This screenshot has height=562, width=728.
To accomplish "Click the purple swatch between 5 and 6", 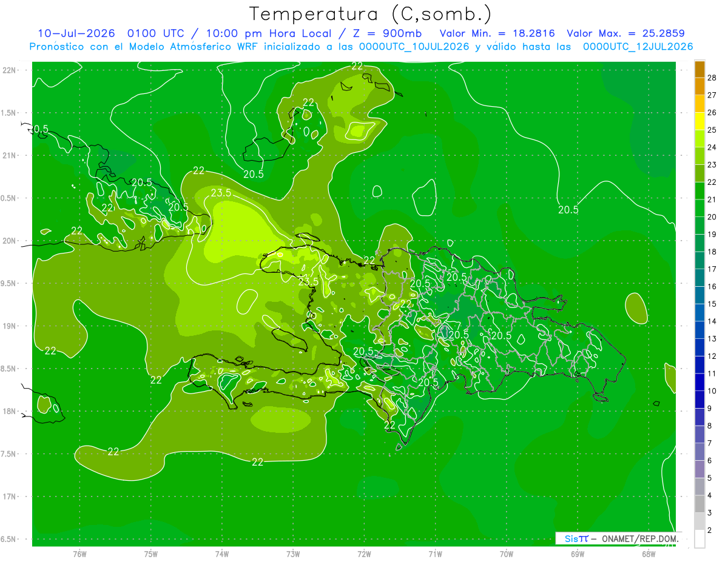I will (x=699, y=469).
